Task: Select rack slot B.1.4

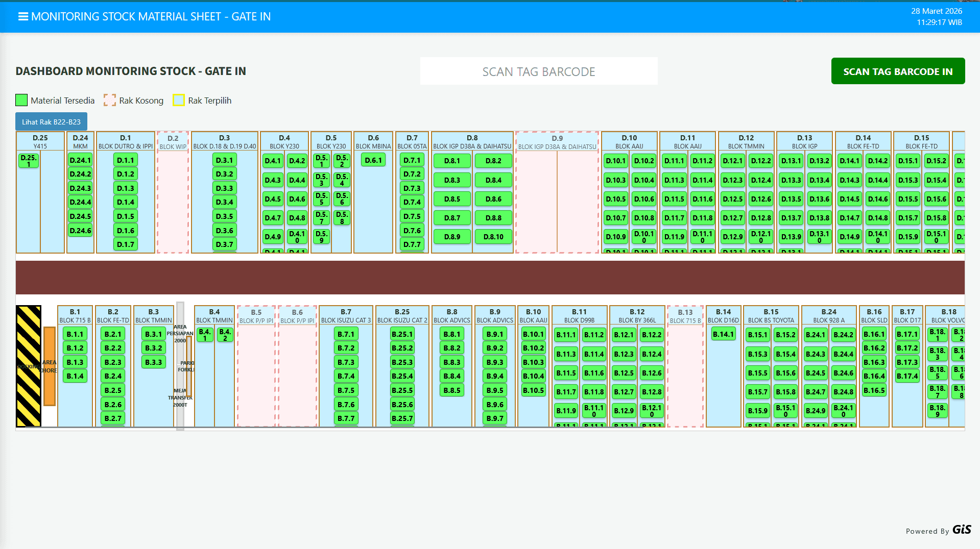Action: pos(75,376)
